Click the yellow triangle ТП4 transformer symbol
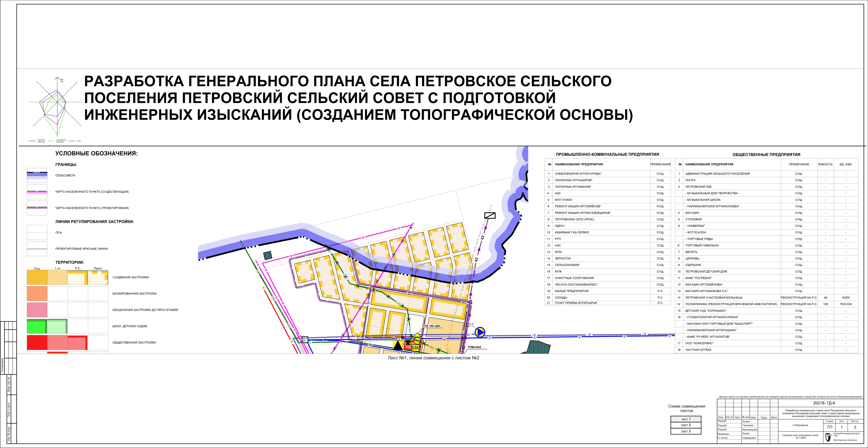The width and height of the screenshot is (868, 448). 417,335
